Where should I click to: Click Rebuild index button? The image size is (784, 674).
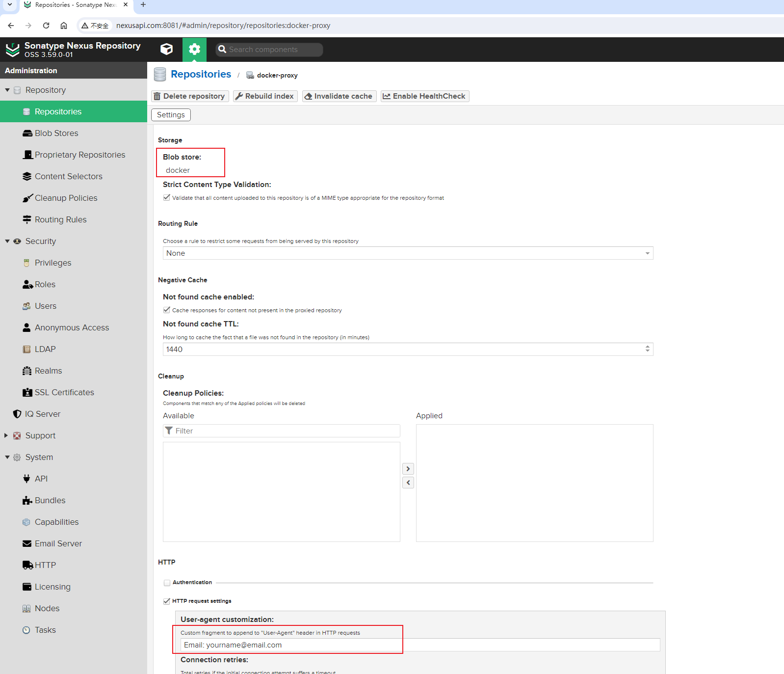[x=265, y=96]
